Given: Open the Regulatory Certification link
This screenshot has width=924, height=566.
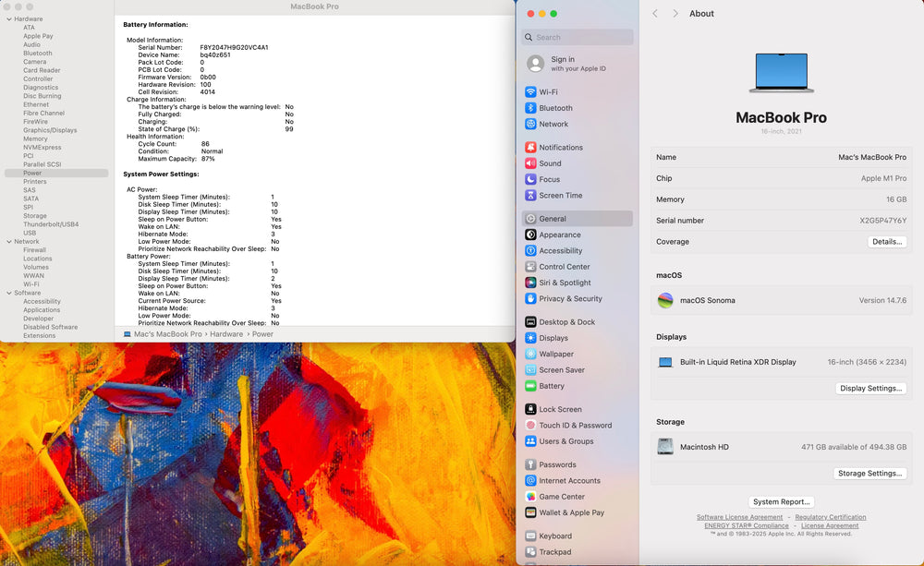Looking at the screenshot, I should 831,517.
